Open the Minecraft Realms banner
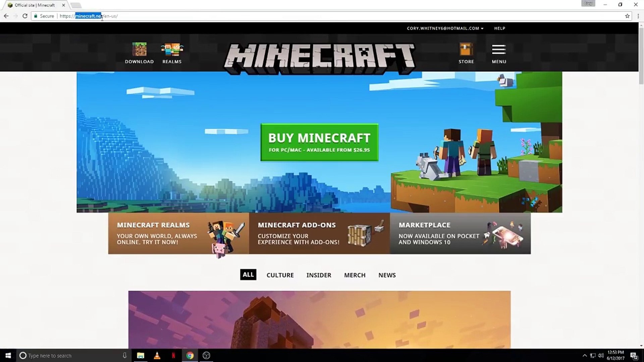 (178, 233)
